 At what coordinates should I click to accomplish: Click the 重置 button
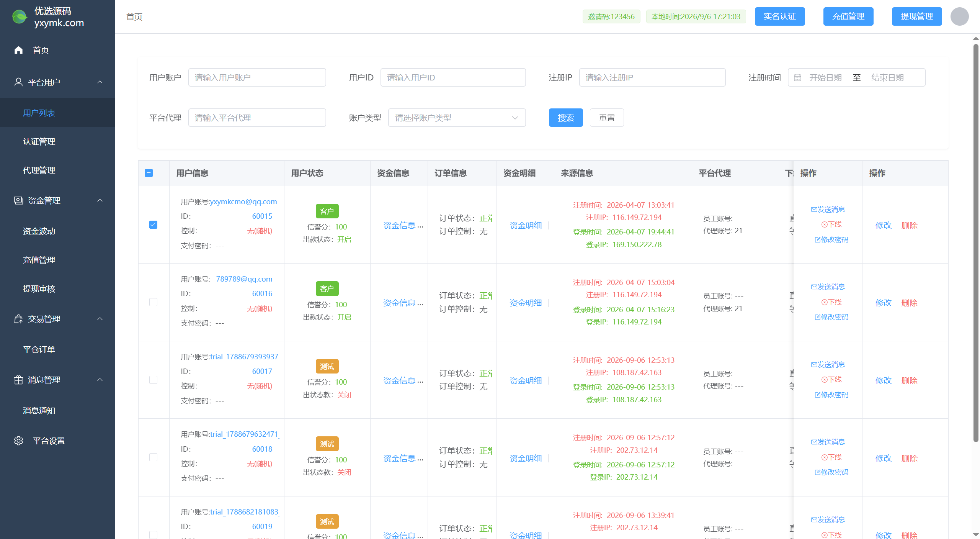(607, 118)
